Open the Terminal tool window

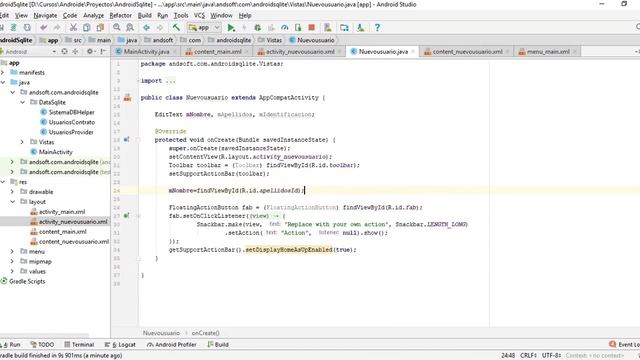(x=79, y=344)
